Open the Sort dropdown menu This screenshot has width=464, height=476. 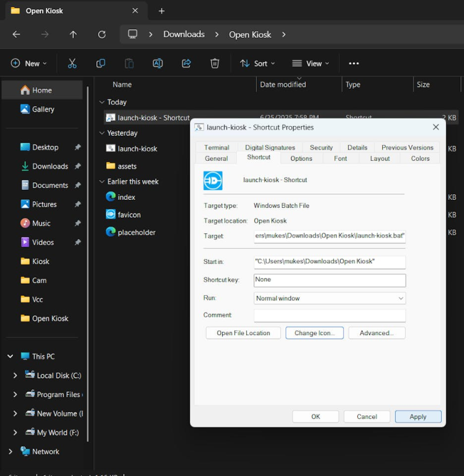coord(257,63)
